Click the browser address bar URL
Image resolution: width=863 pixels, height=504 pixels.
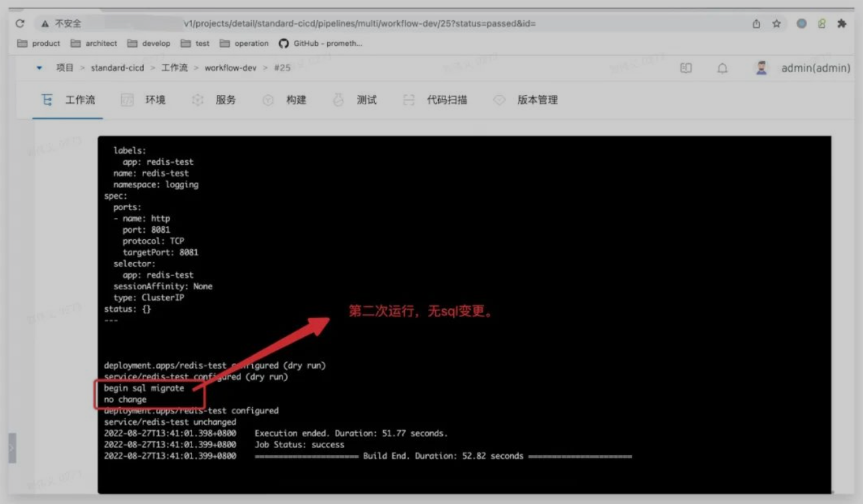click(x=359, y=23)
